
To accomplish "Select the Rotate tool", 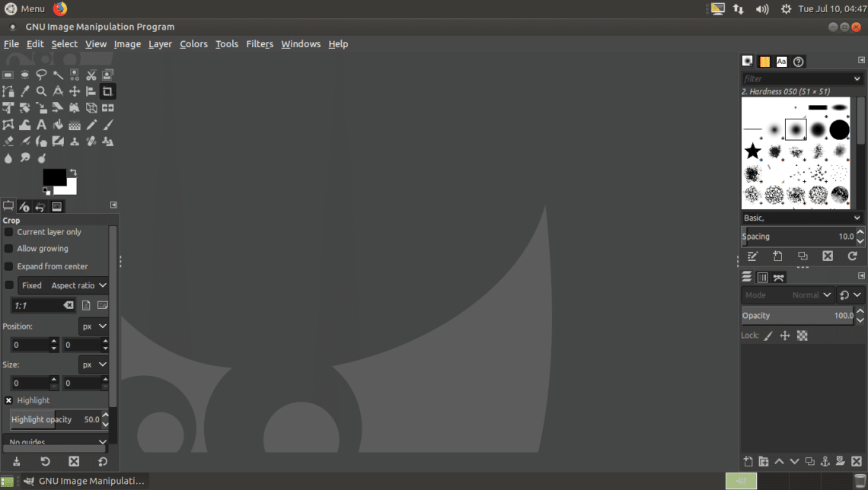I will click(24, 108).
